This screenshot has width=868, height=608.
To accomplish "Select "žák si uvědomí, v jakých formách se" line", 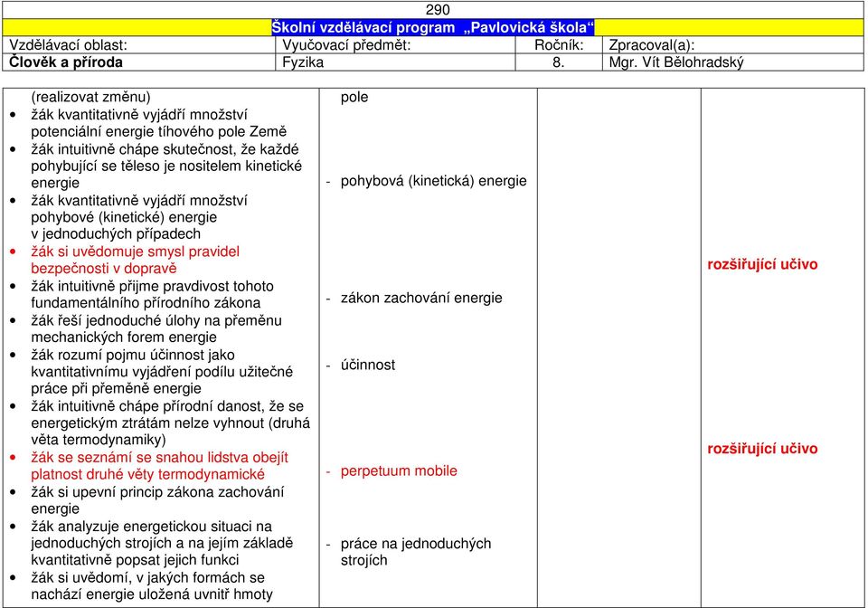I will coord(147,577).
